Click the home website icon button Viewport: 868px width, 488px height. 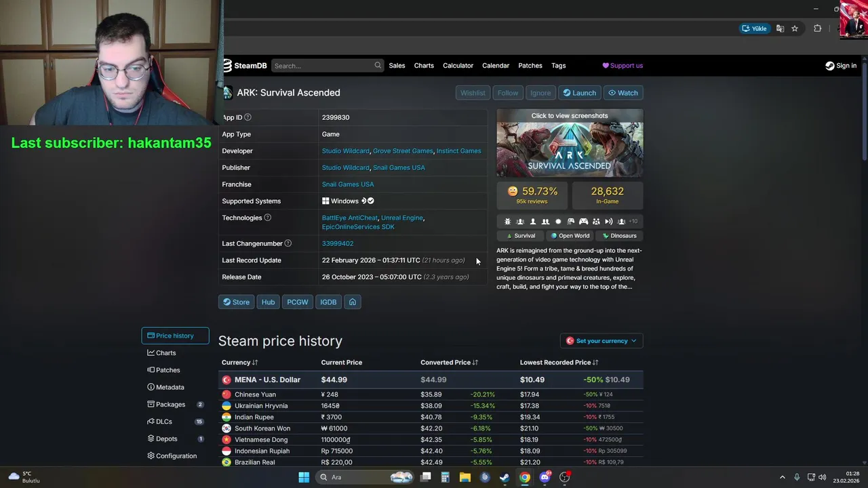[x=353, y=302]
